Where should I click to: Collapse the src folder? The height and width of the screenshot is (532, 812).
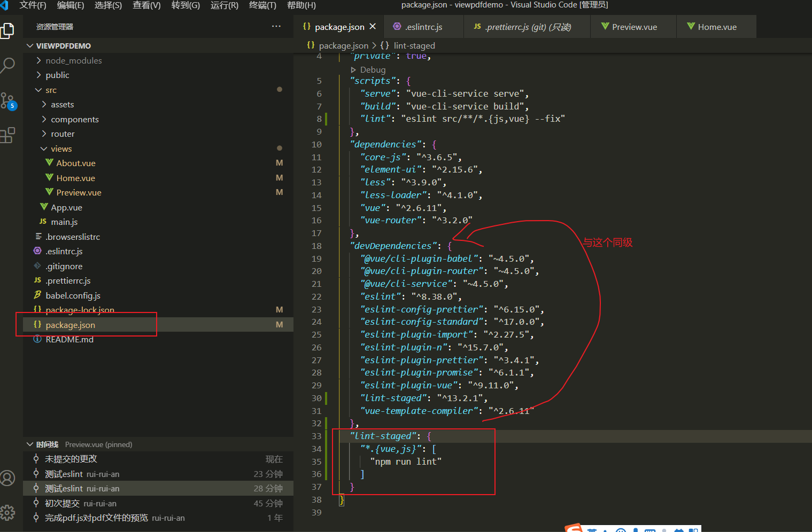(158, 90)
